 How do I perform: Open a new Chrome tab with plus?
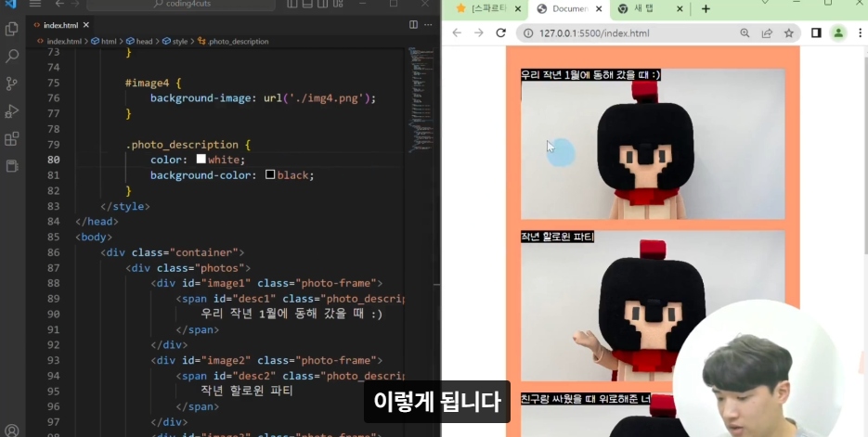(706, 9)
